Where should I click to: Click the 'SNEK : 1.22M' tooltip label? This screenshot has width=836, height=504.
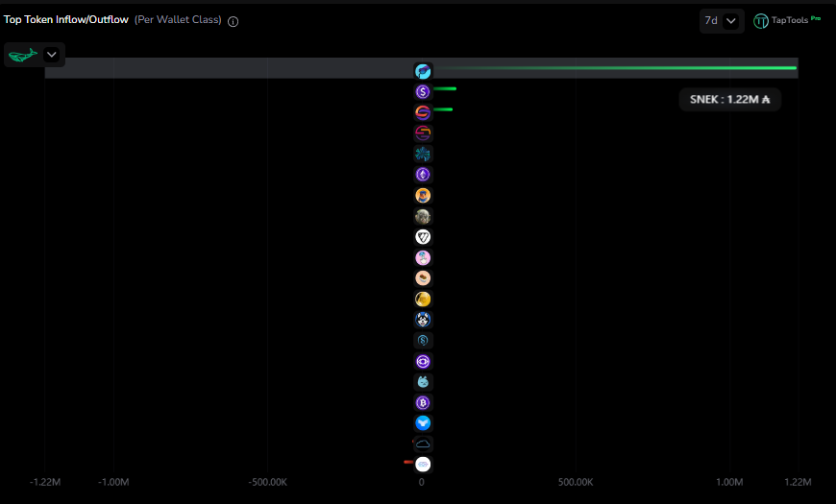730,100
